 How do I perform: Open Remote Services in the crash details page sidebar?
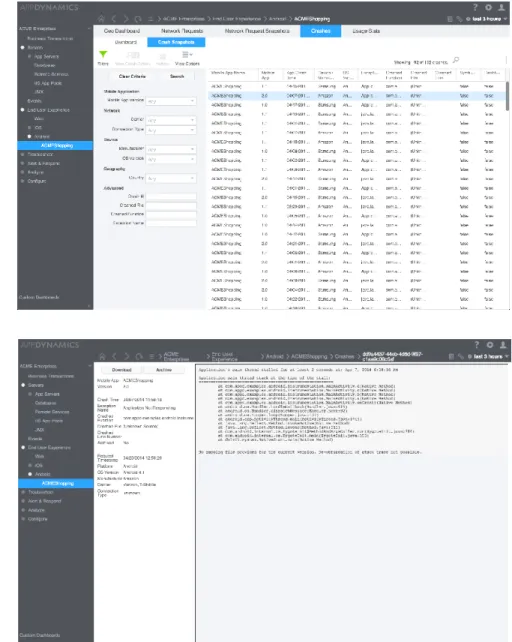52,412
